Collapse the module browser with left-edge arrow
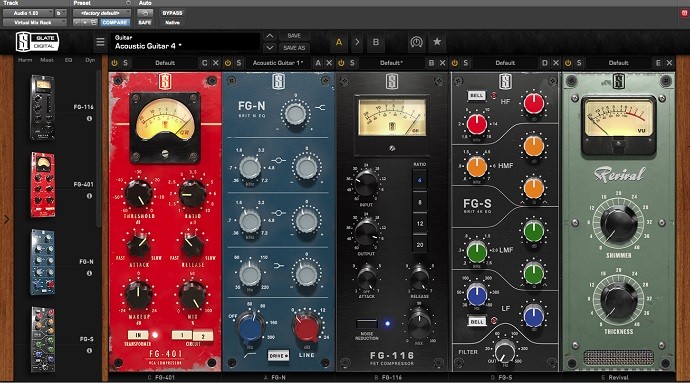Image resolution: width=690 pixels, height=383 pixels. click(6, 219)
